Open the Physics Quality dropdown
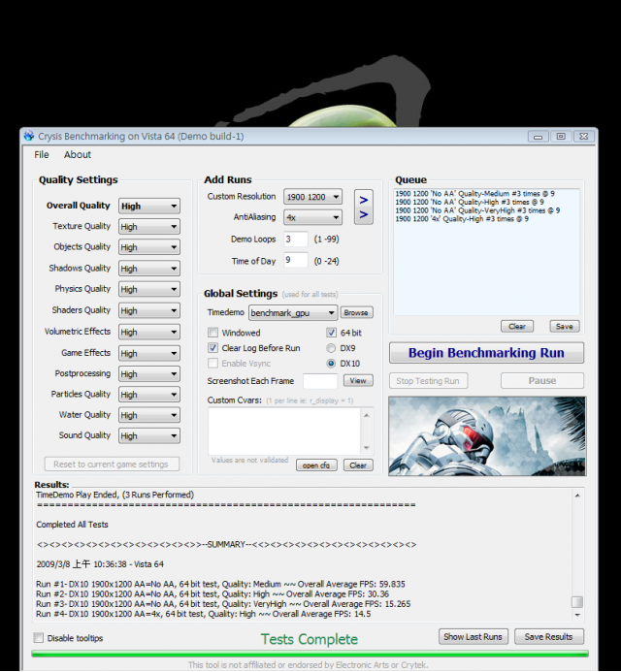 pyautogui.click(x=149, y=289)
